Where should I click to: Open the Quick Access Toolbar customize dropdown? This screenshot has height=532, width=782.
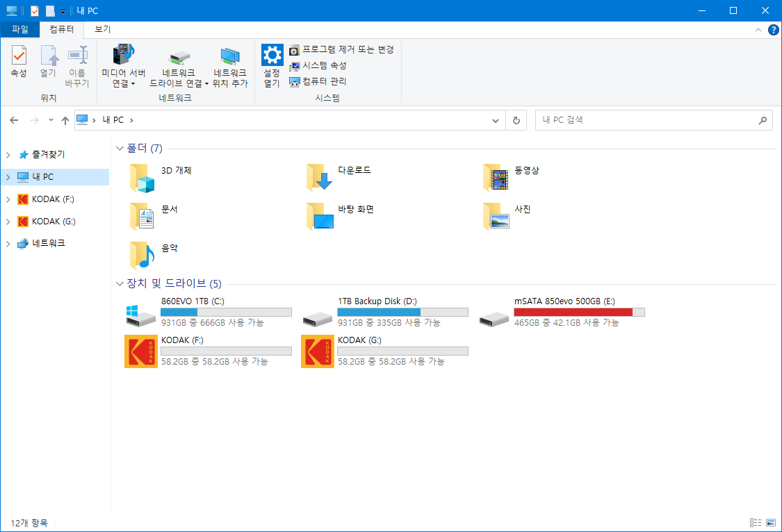[63, 11]
